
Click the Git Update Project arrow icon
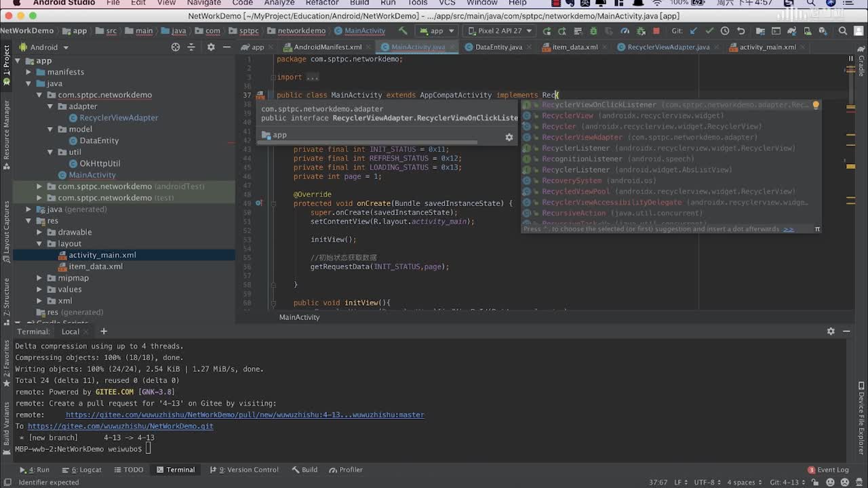point(693,30)
